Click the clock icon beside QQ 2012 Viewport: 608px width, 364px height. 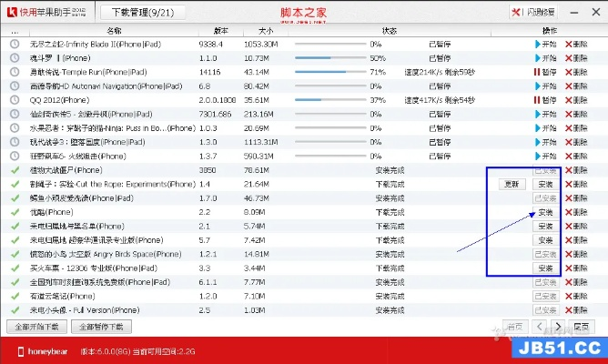[14, 99]
